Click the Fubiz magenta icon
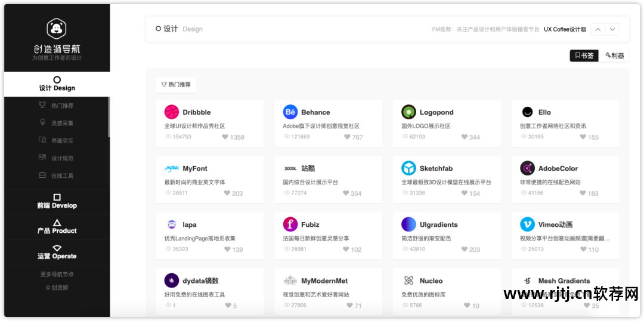 click(290, 224)
